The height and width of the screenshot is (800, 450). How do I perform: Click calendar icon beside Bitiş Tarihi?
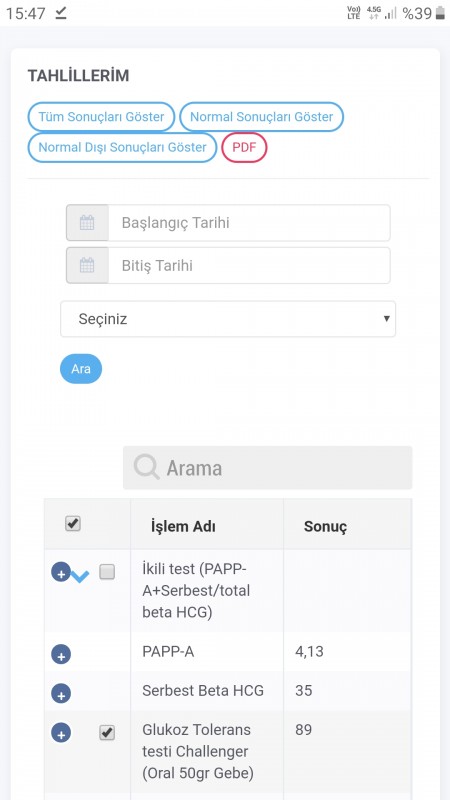click(x=87, y=265)
